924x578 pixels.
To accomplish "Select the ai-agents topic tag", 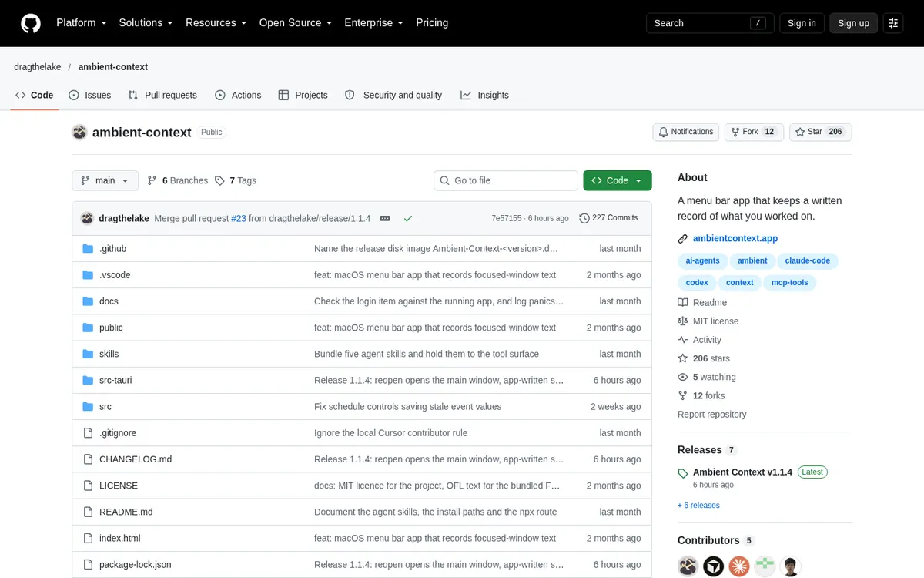I will [702, 261].
